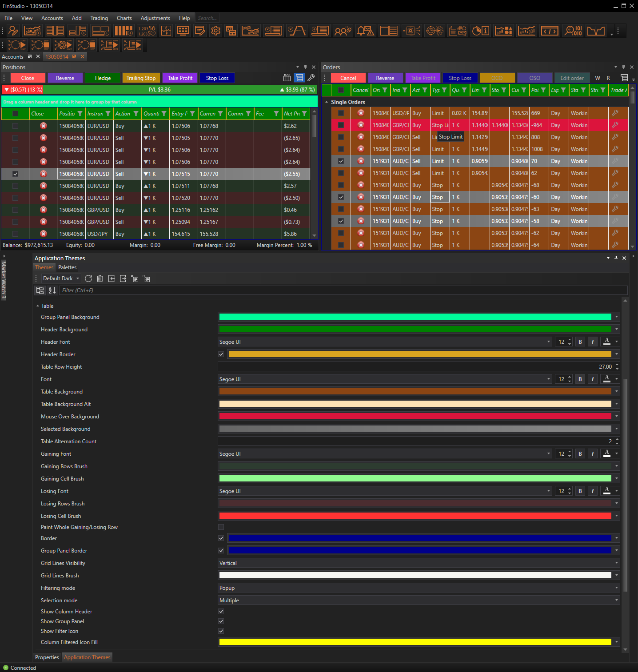Click the bell and envelope alerts icon

[x=366, y=31]
